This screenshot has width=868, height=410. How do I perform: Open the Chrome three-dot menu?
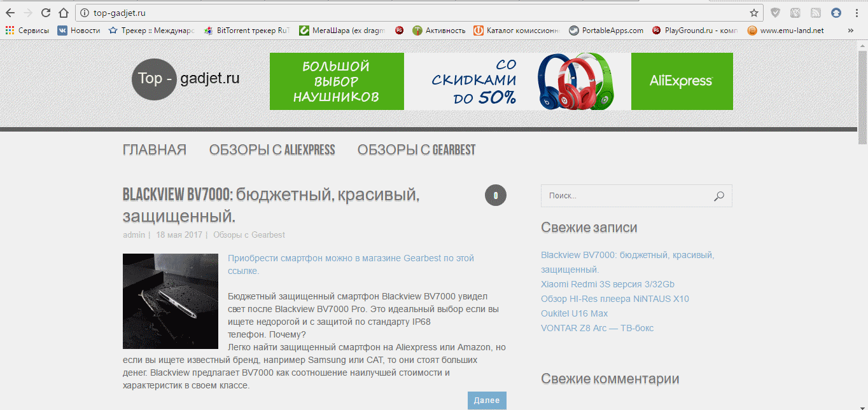coord(855,13)
